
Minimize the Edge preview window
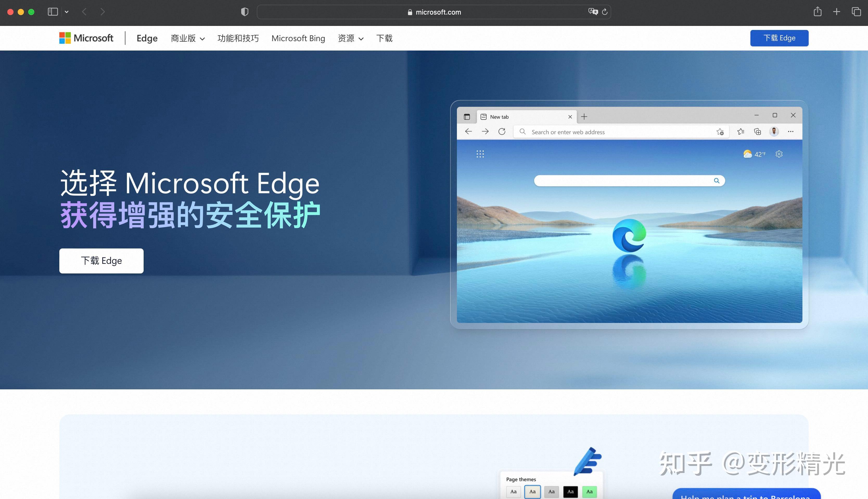[x=757, y=115]
